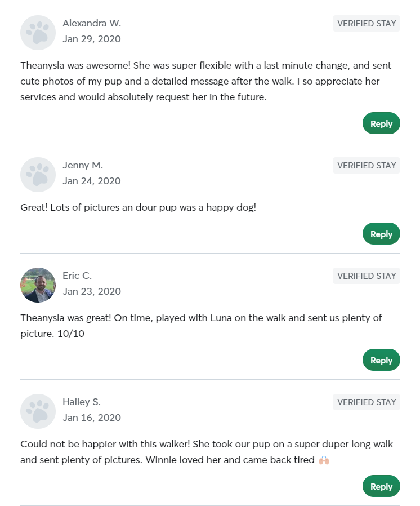The image size is (420, 506).
Task: Click Eric C.'s profile photo
Action: click(x=38, y=285)
